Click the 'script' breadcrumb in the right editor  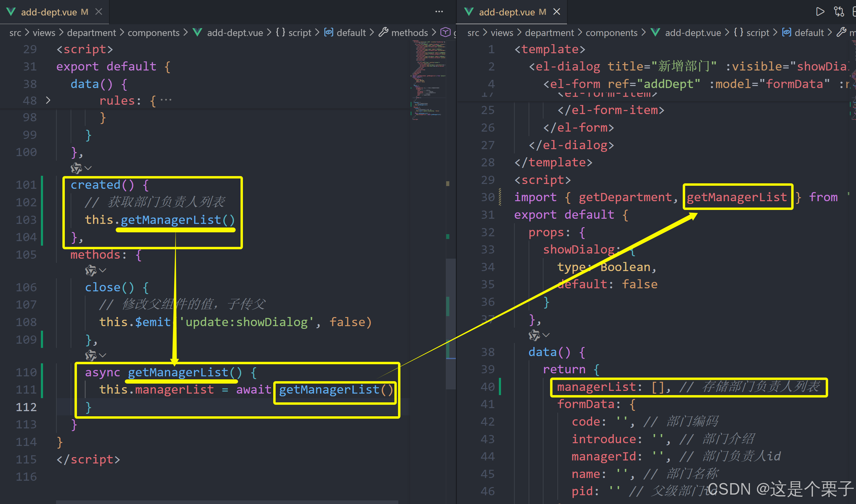(758, 33)
